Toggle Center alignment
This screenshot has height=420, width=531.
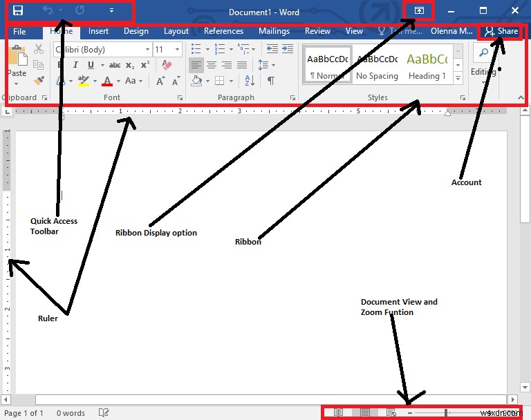point(212,65)
